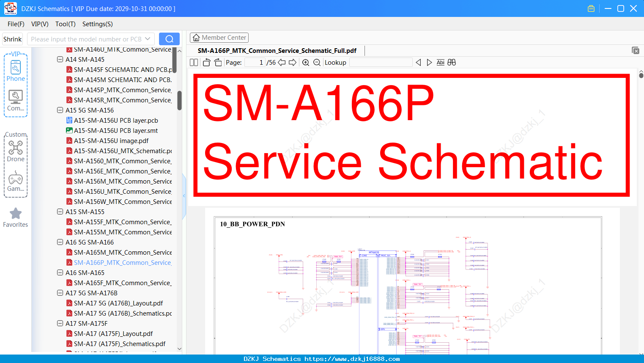644x363 pixels.
Task: Go to previous page arrow
Action: coord(282,63)
